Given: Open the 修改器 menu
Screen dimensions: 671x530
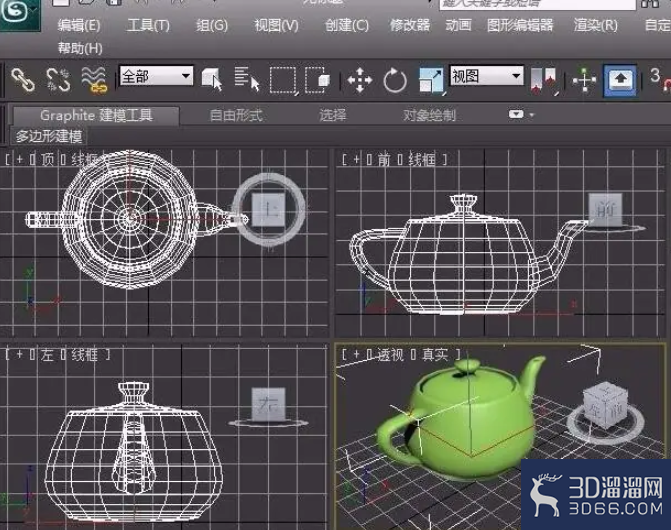Looking at the screenshot, I should 410,25.
